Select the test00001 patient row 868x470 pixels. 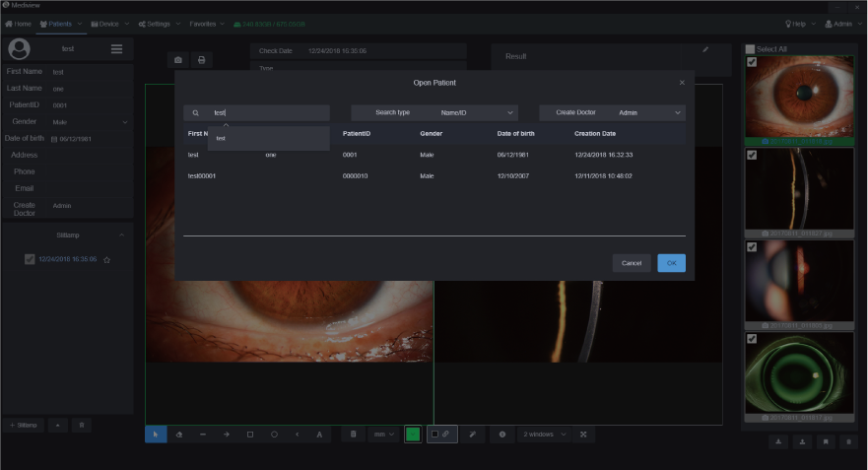[434, 176]
